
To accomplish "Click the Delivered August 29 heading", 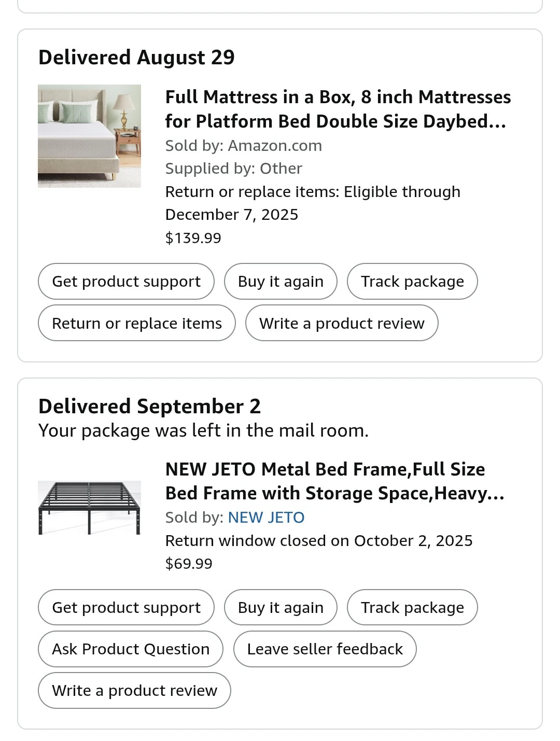I will click(x=136, y=58).
